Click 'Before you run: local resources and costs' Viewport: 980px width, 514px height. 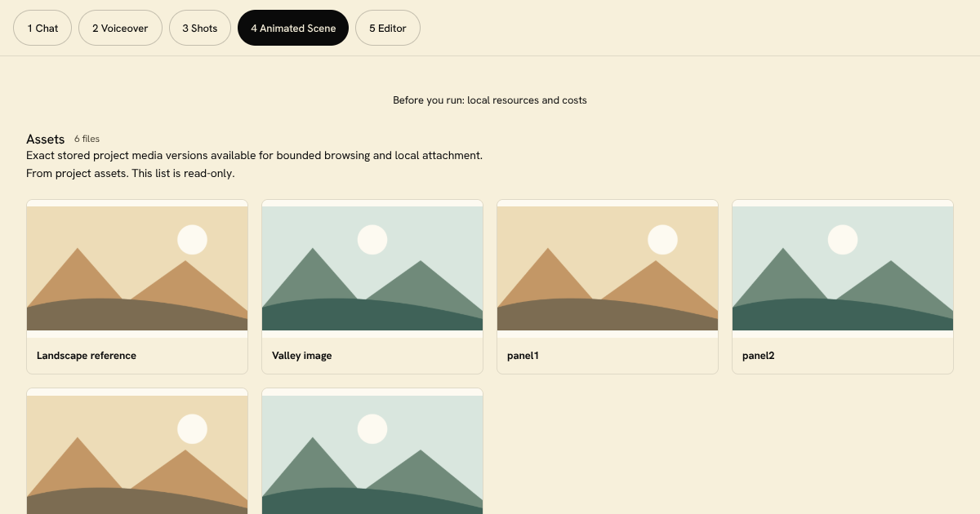[x=490, y=100]
